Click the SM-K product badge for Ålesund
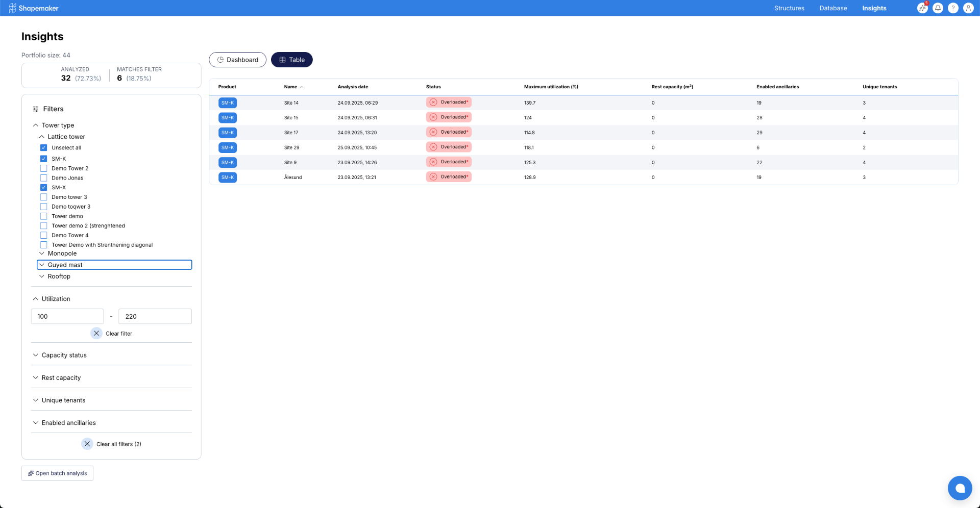 228,177
